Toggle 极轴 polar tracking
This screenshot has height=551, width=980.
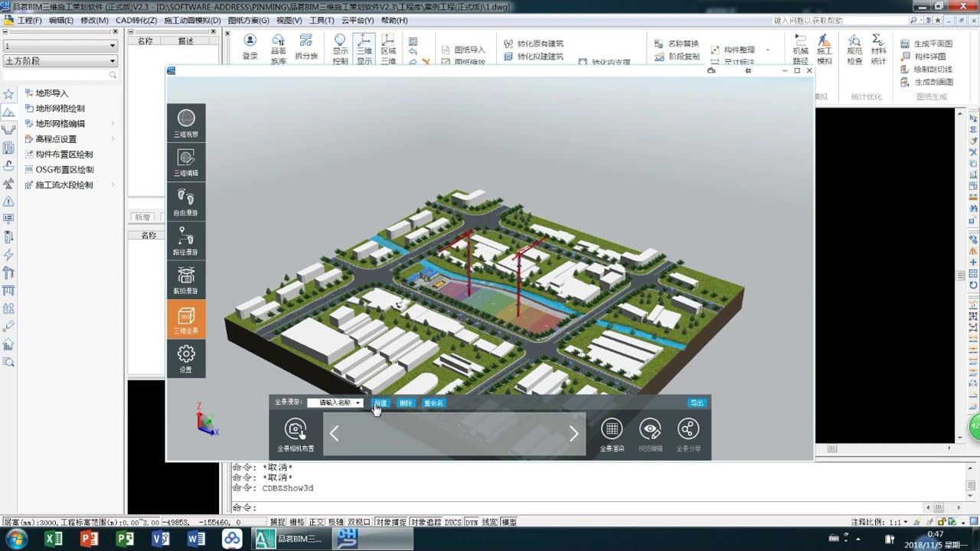(x=335, y=522)
